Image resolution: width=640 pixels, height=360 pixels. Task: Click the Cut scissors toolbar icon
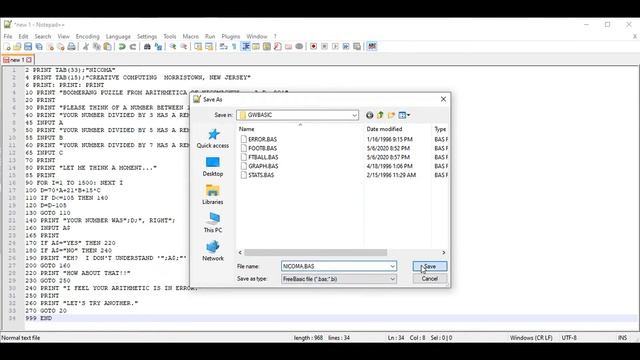click(86, 47)
